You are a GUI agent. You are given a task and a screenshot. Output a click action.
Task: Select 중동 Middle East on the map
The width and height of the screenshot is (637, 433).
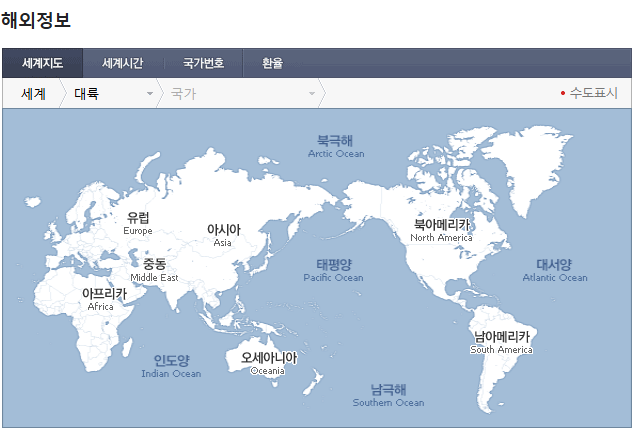click(154, 270)
